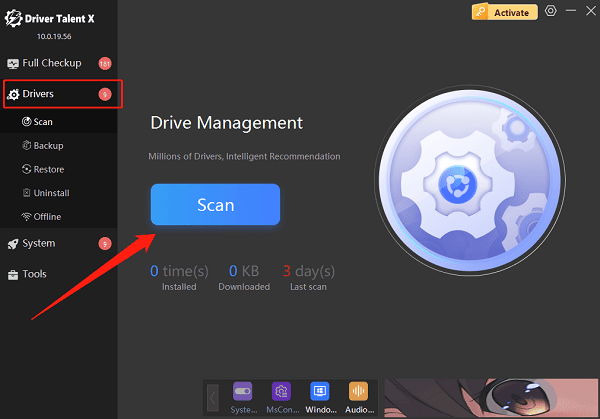Open the Uninstall drivers page
The width and height of the screenshot is (600, 419).
pyautogui.click(x=51, y=193)
